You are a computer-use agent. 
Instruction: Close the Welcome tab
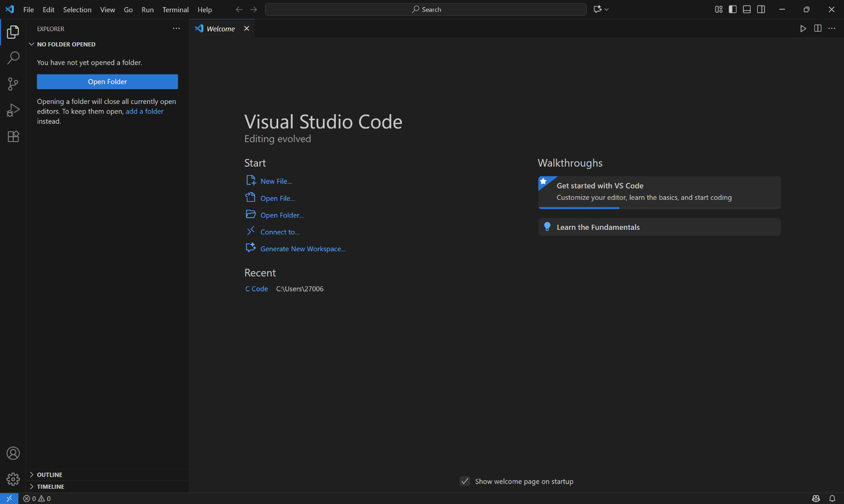[247, 29]
